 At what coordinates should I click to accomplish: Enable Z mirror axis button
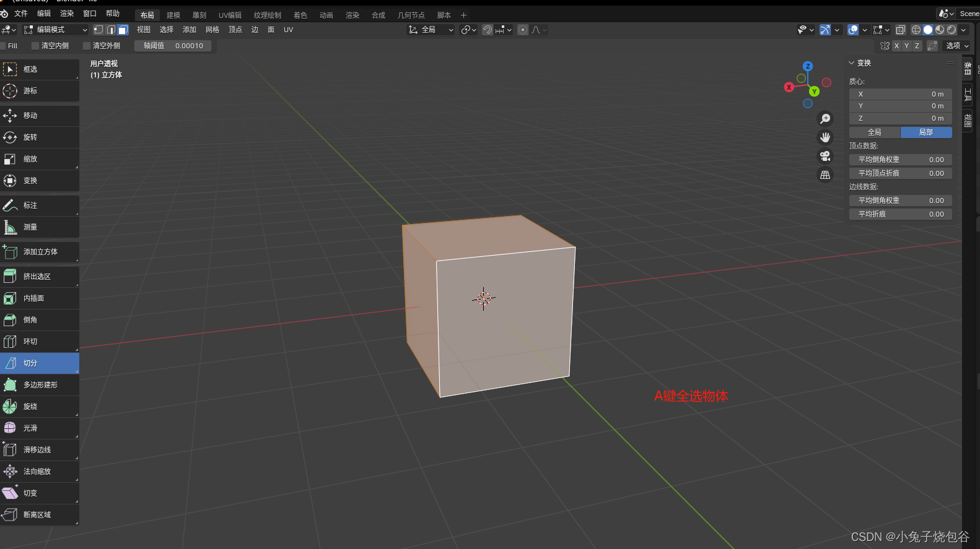coord(917,46)
